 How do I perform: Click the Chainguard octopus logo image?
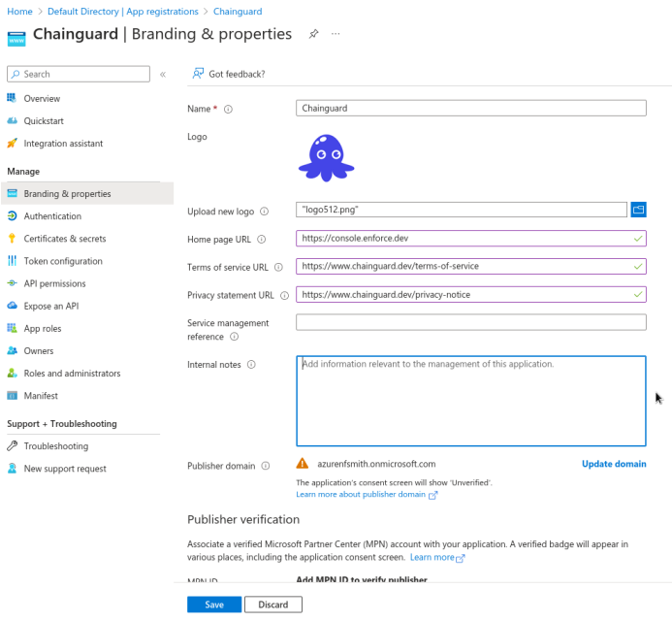pos(326,158)
